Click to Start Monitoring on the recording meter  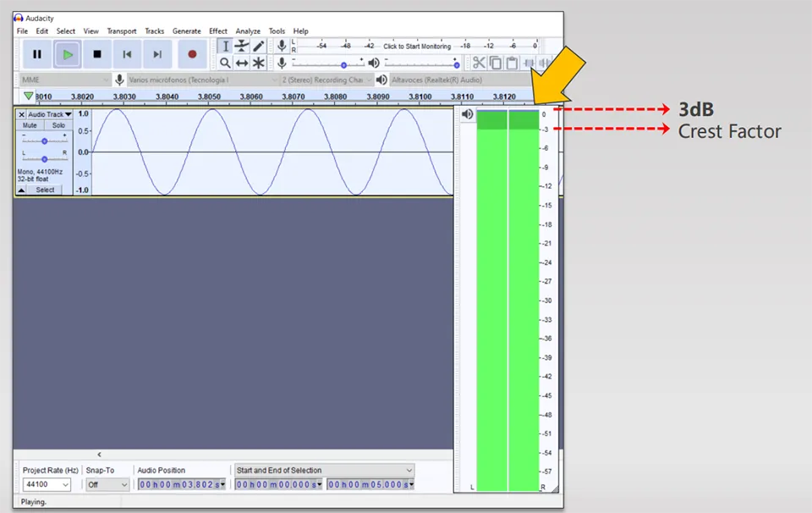[417, 46]
